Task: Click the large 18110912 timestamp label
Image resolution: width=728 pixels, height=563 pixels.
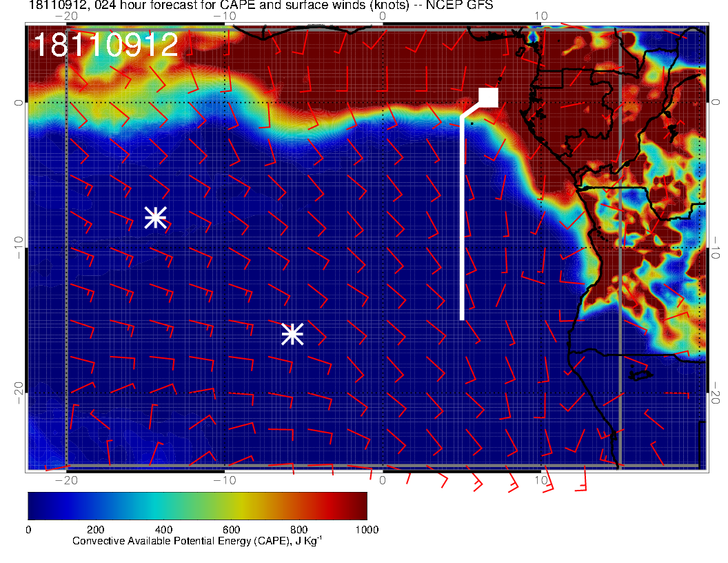Action: [x=106, y=46]
